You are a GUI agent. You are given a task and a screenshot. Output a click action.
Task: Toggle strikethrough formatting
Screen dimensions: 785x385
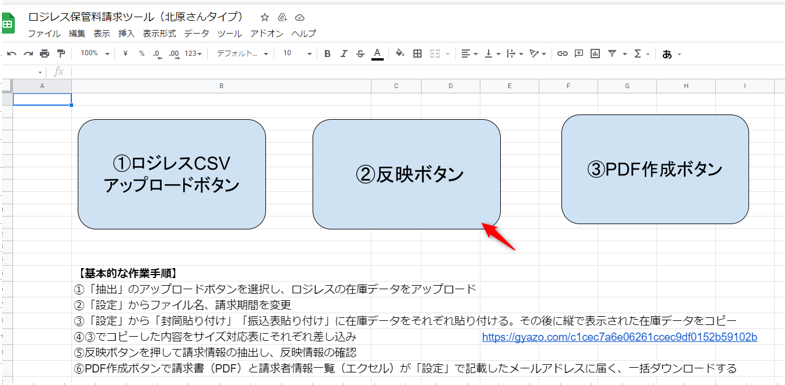pyautogui.click(x=360, y=54)
